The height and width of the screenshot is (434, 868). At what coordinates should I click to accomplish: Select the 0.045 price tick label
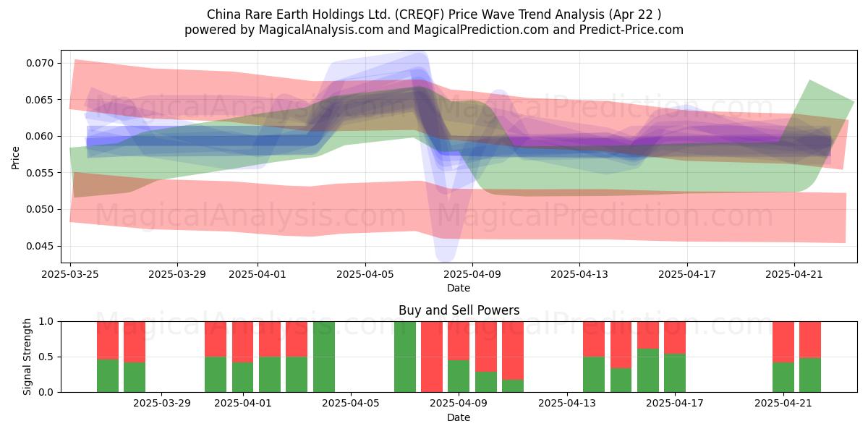(x=40, y=246)
